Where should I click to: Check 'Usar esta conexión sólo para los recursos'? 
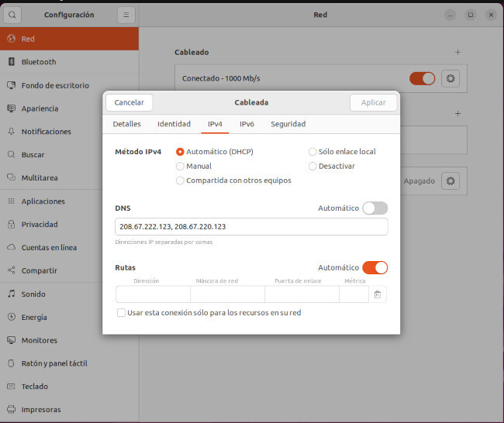(x=121, y=313)
